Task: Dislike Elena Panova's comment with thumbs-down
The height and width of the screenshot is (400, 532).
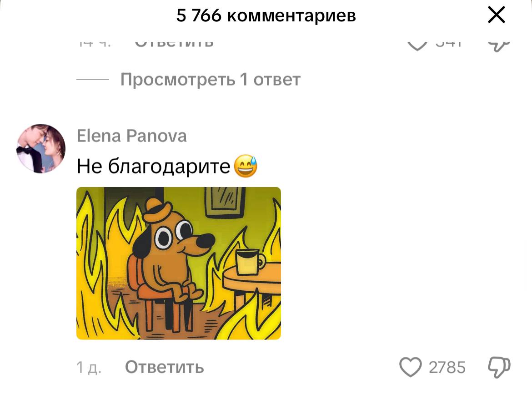Action: coord(499,367)
